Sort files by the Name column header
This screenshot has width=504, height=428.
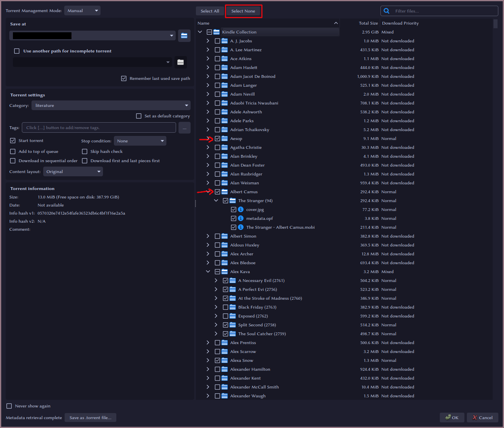tap(268, 23)
